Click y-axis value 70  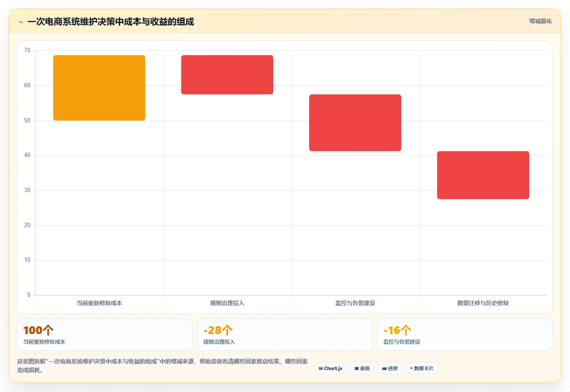click(x=27, y=50)
